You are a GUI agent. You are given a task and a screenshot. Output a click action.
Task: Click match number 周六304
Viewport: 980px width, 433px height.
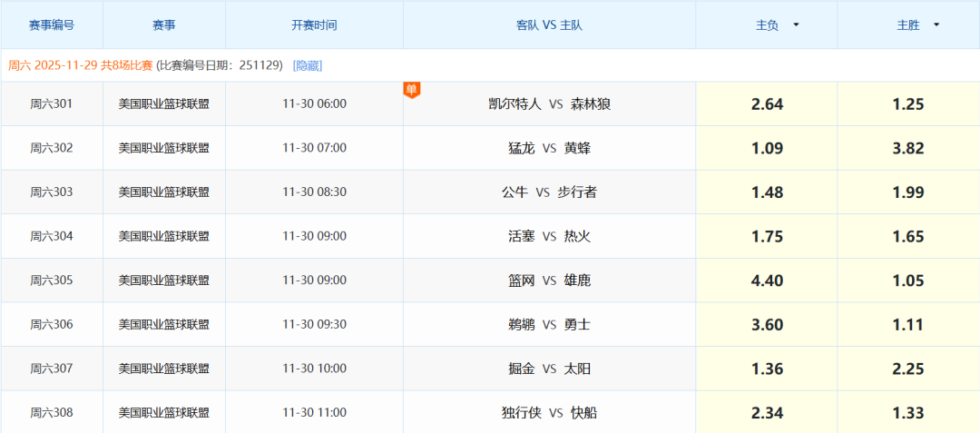pos(52,237)
